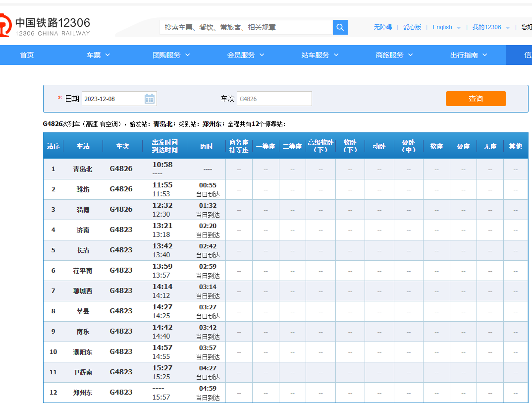The image size is (532, 405).
Task: Select station 潍坊 in the table
Action: point(83,189)
